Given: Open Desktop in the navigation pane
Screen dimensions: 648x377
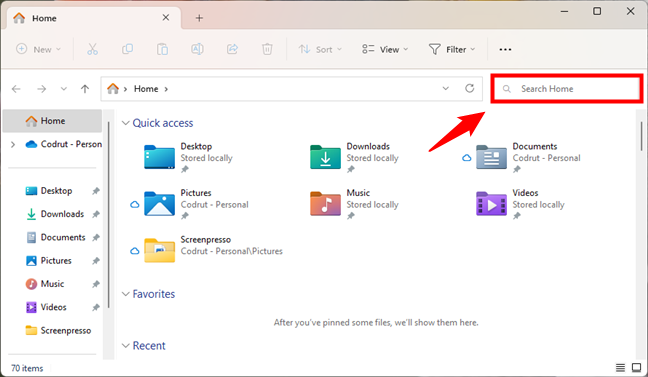Looking at the screenshot, I should pos(56,191).
